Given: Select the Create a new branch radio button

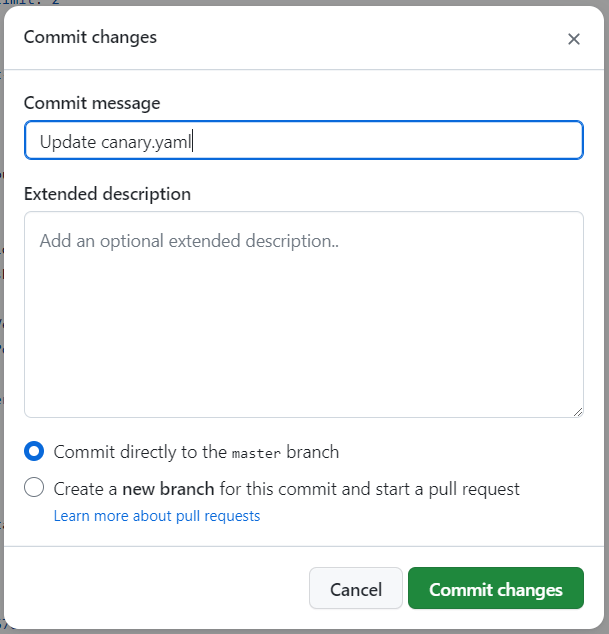Looking at the screenshot, I should (34, 488).
